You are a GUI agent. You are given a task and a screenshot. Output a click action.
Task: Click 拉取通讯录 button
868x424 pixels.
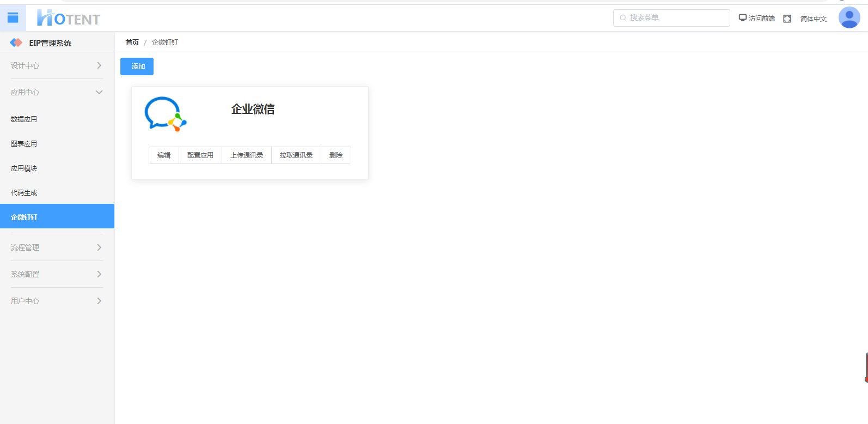pyautogui.click(x=296, y=155)
